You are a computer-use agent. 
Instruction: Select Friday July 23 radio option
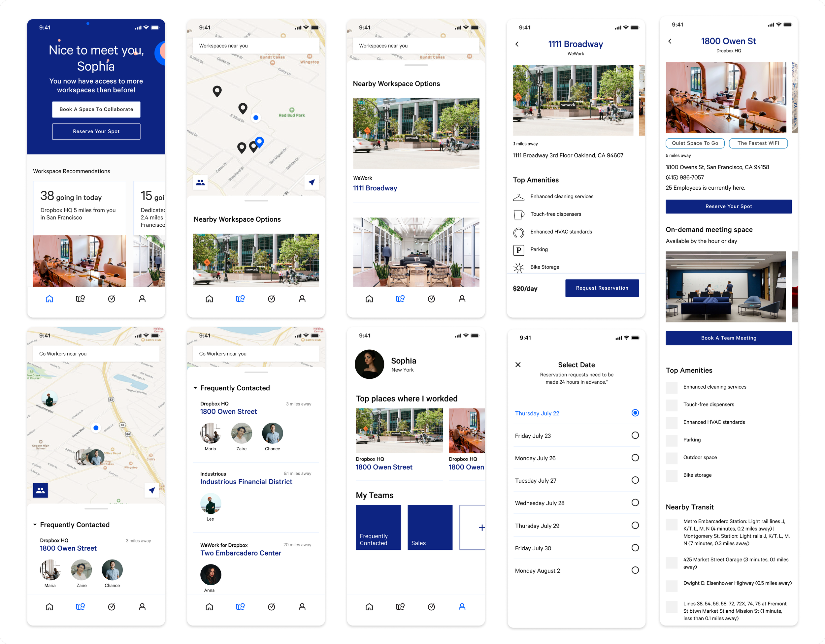[635, 435]
